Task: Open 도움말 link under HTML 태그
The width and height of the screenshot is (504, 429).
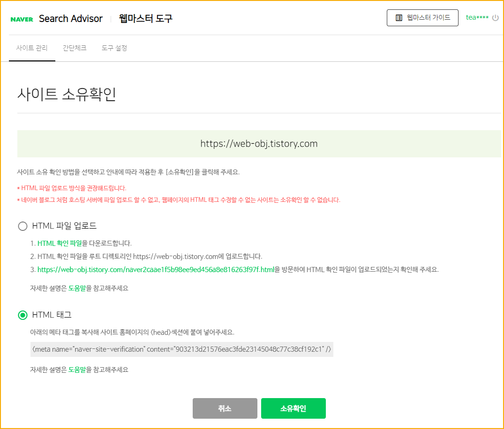Action: point(77,370)
